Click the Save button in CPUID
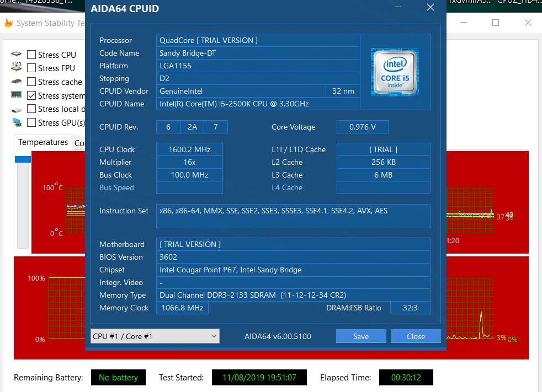Image resolution: width=542 pixels, height=392 pixels. tap(361, 336)
